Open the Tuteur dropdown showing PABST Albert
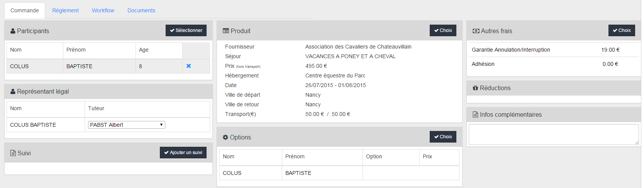Viewport: 644px width, 188px height. pyautogui.click(x=127, y=125)
